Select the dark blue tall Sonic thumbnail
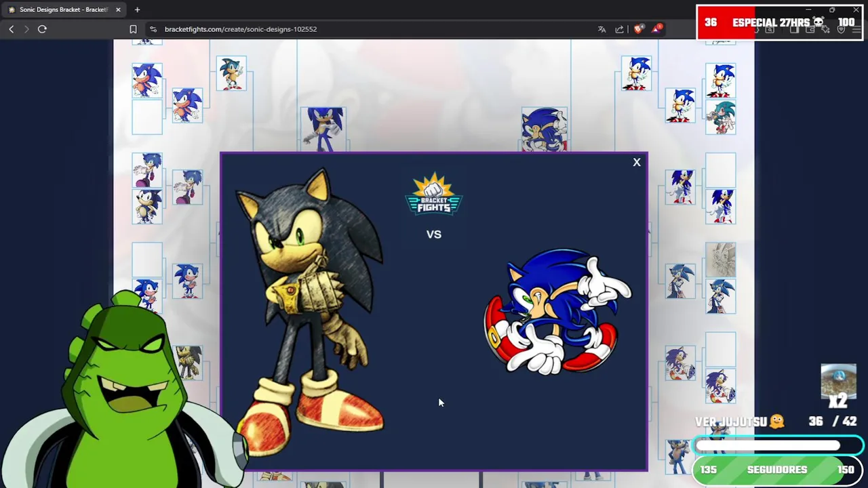Screen dimensions: 868x488 [325, 129]
